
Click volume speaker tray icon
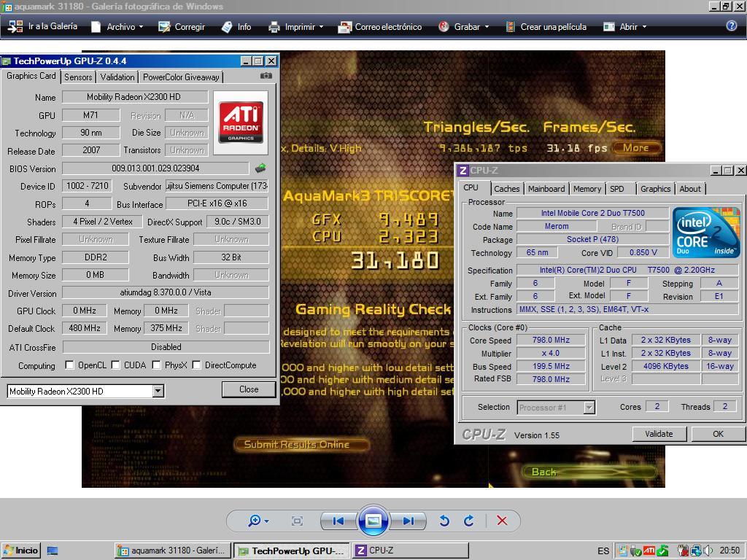(708, 551)
